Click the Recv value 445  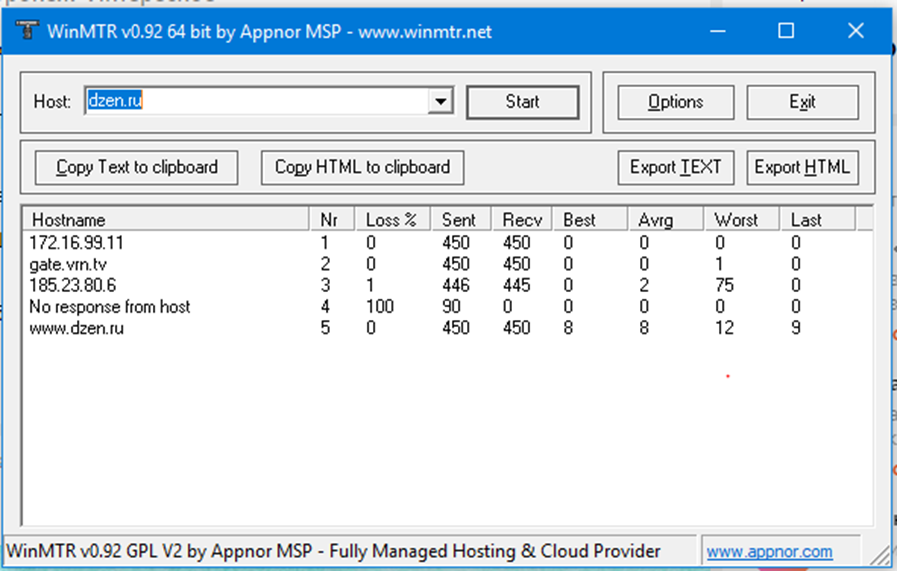click(x=517, y=285)
